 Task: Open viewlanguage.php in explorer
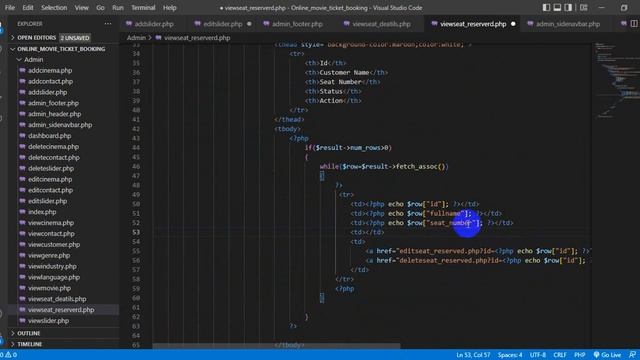click(x=54, y=277)
